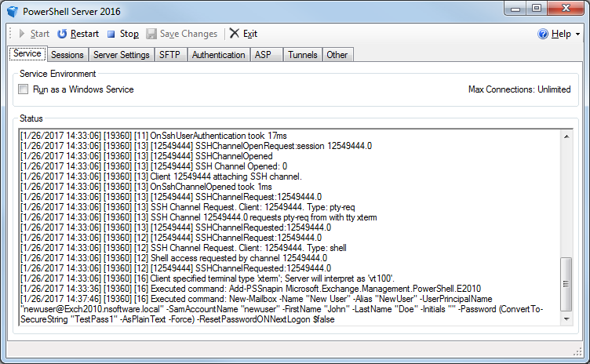Maximize the PowerShell Server window

tap(537, 9)
